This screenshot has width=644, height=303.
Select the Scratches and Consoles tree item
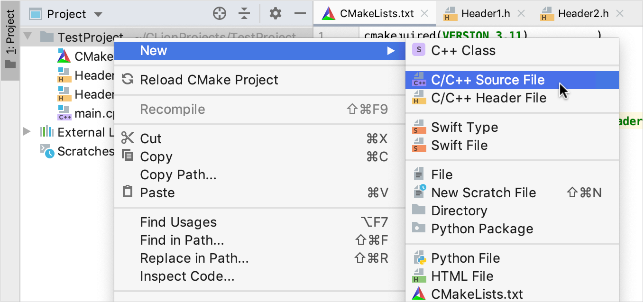tap(85, 151)
